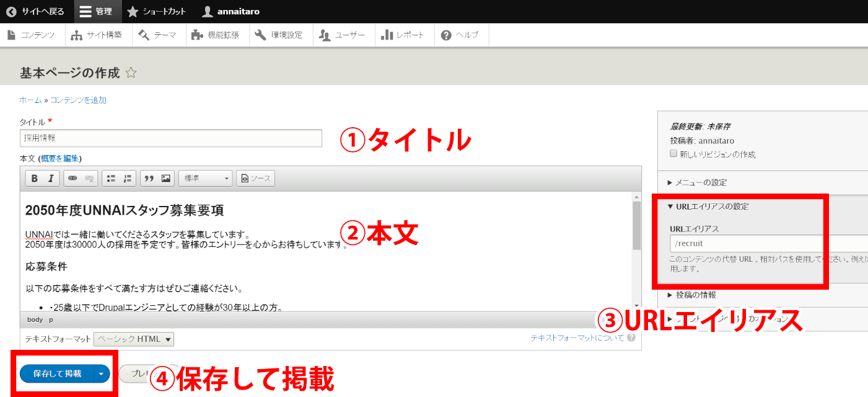Click the star to add a shortcut

(131, 73)
